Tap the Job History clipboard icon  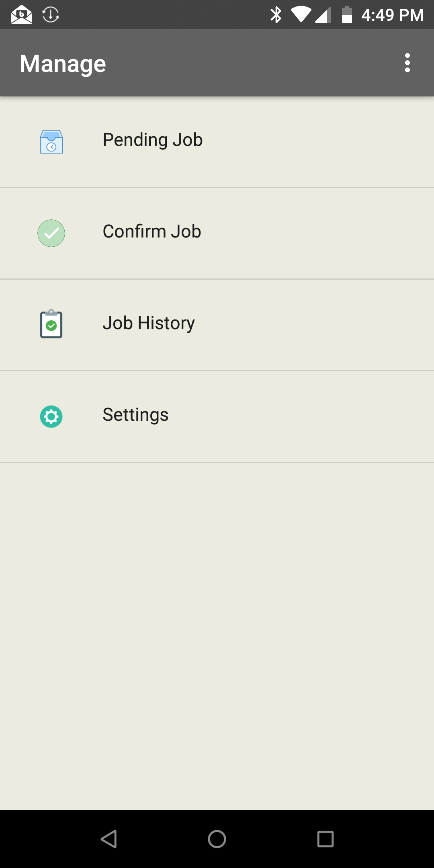point(51,324)
